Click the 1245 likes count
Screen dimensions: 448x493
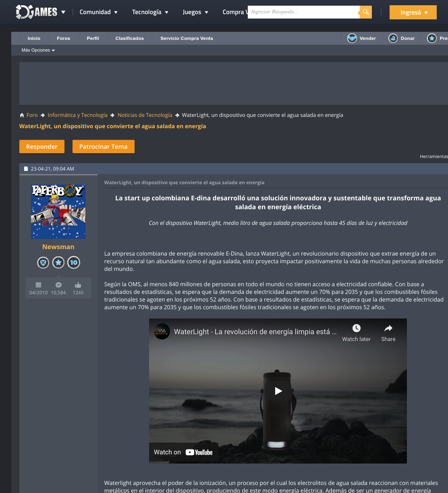point(78,293)
